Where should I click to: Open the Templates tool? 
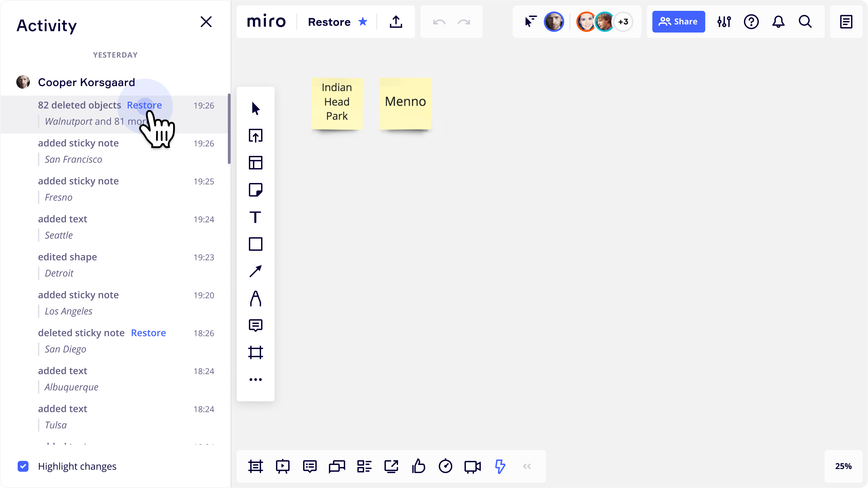click(256, 163)
